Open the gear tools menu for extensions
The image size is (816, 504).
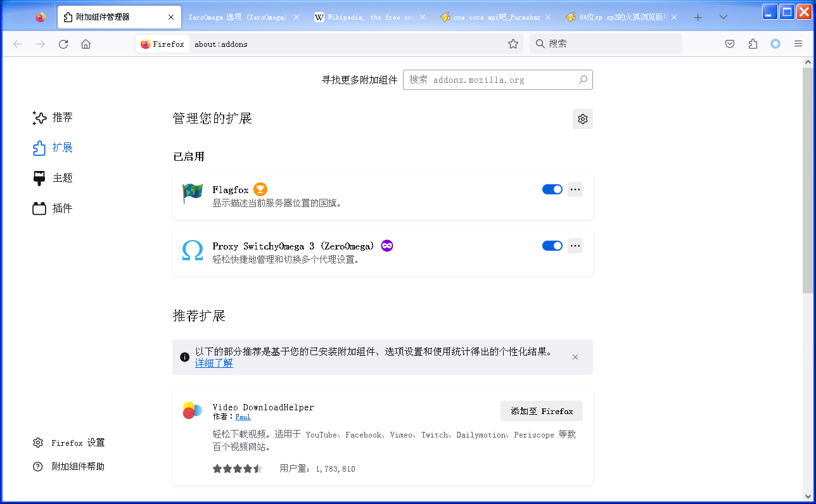(583, 119)
